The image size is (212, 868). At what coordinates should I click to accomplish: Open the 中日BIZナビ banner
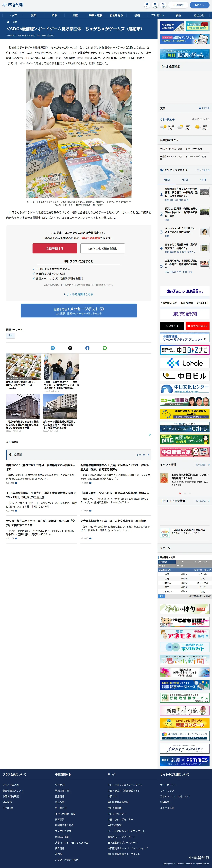[185, 350]
